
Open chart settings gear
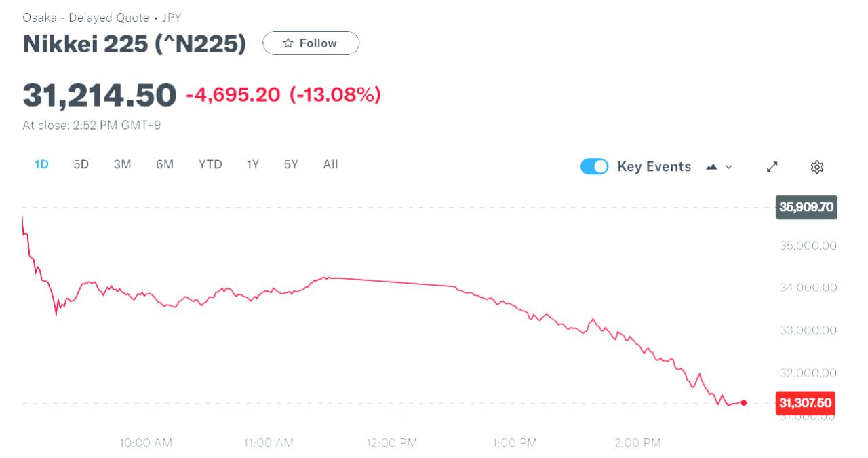point(817,167)
